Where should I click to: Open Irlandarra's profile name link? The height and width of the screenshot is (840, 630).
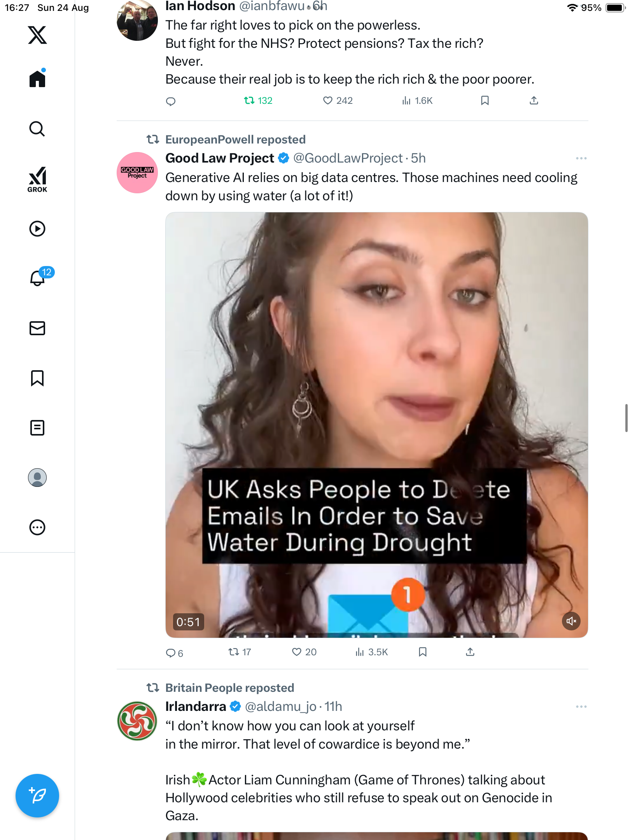pos(196,707)
